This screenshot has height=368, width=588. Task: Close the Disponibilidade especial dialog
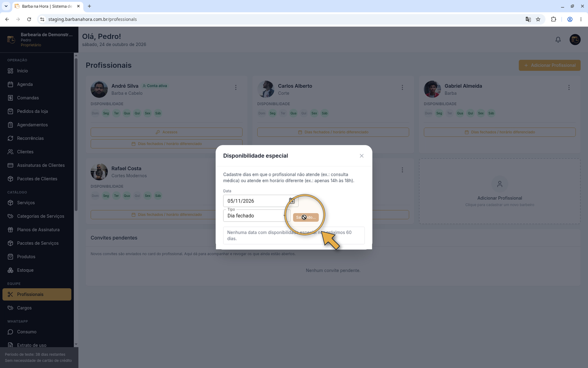click(x=362, y=156)
